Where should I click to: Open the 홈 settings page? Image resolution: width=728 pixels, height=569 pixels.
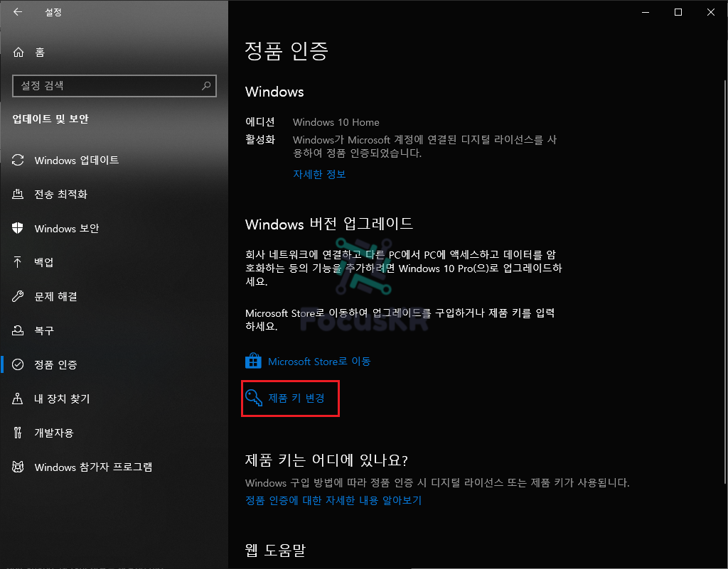(x=114, y=52)
